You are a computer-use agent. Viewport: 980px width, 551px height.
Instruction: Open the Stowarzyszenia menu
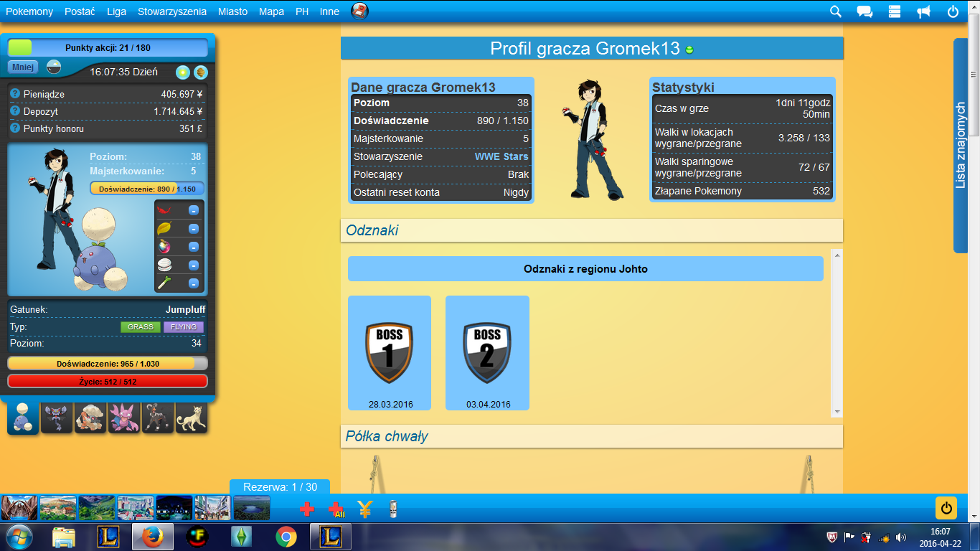click(x=172, y=11)
